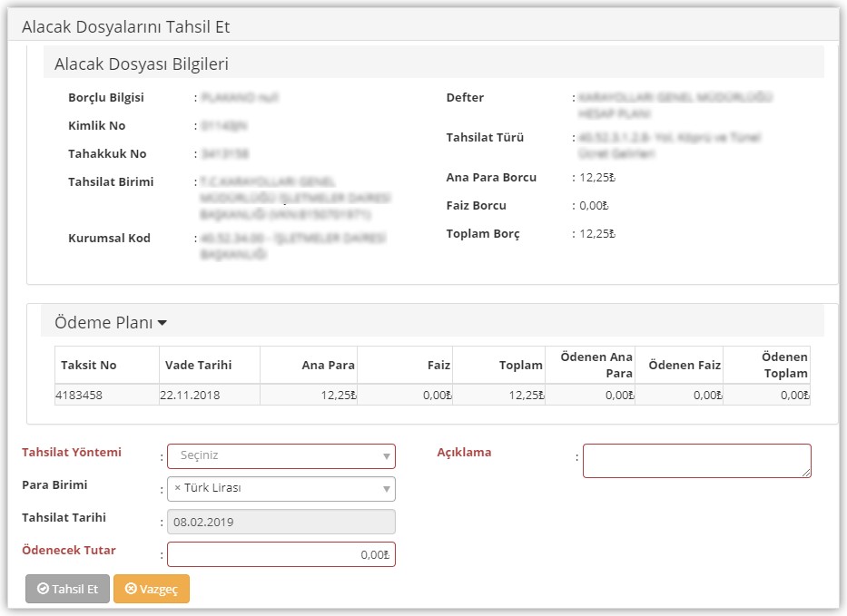Click inside the Açıklama text area
847x616 pixels.
click(695, 459)
